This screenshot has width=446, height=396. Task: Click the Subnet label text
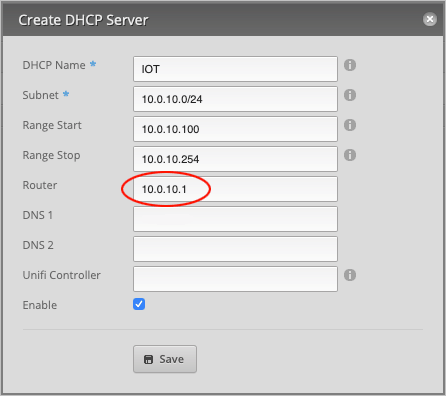point(41,95)
